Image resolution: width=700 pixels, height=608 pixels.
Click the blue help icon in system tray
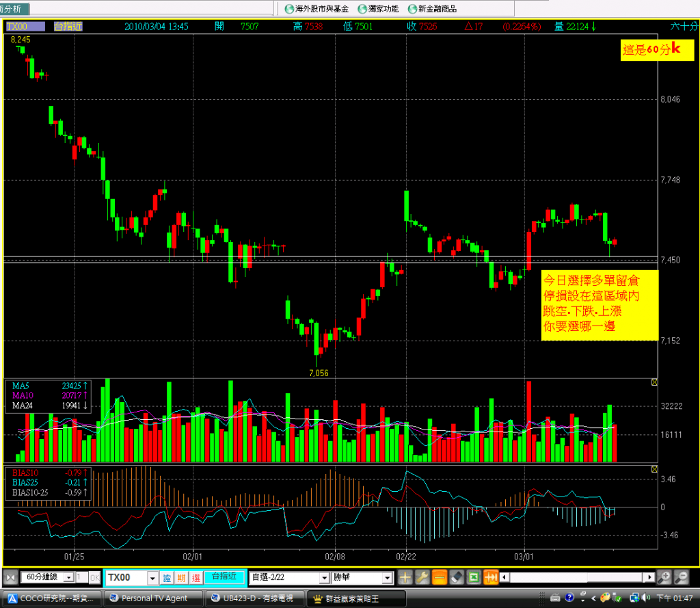(x=569, y=597)
